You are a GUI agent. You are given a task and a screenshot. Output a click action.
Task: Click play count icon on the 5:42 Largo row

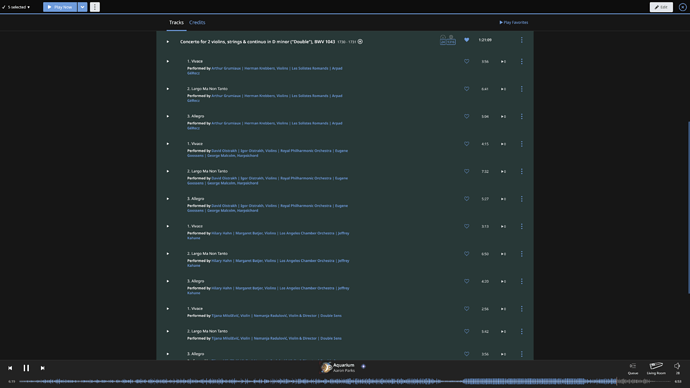[503, 332]
